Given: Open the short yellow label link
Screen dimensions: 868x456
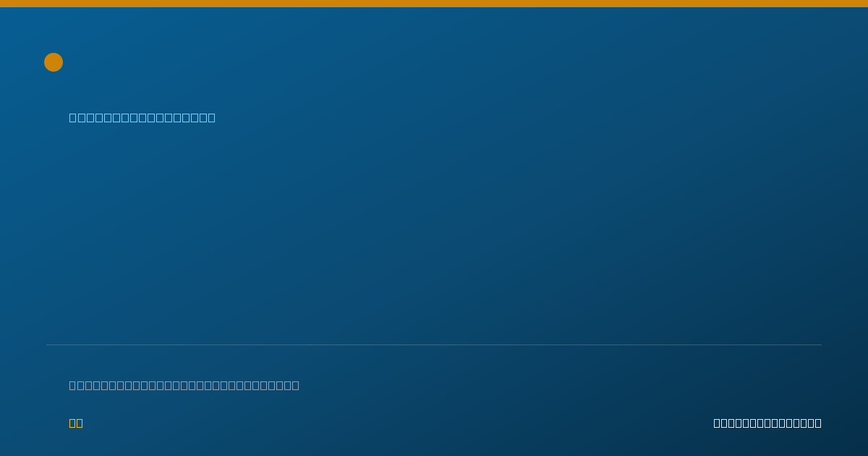Looking at the screenshot, I should 76,423.
